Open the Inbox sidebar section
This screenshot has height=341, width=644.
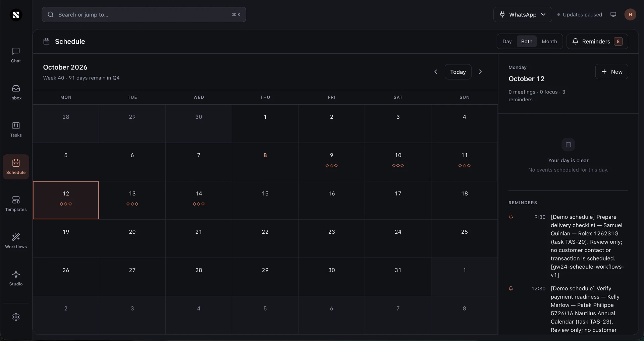click(16, 93)
